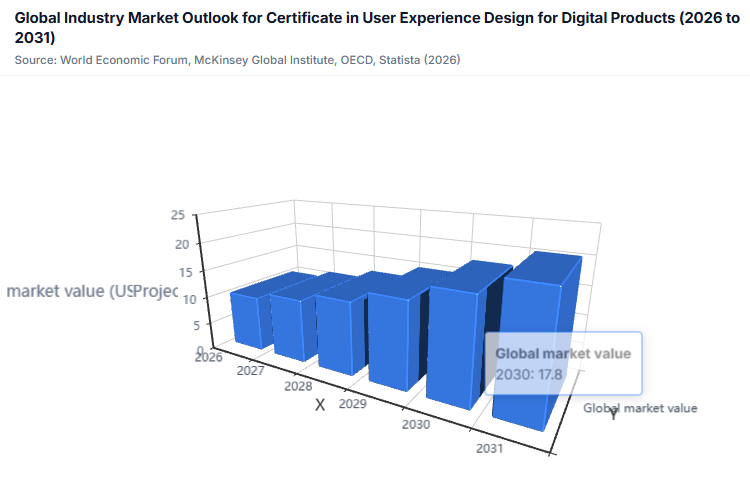
Task: Click the vertical axis title text
Action: click(92, 291)
